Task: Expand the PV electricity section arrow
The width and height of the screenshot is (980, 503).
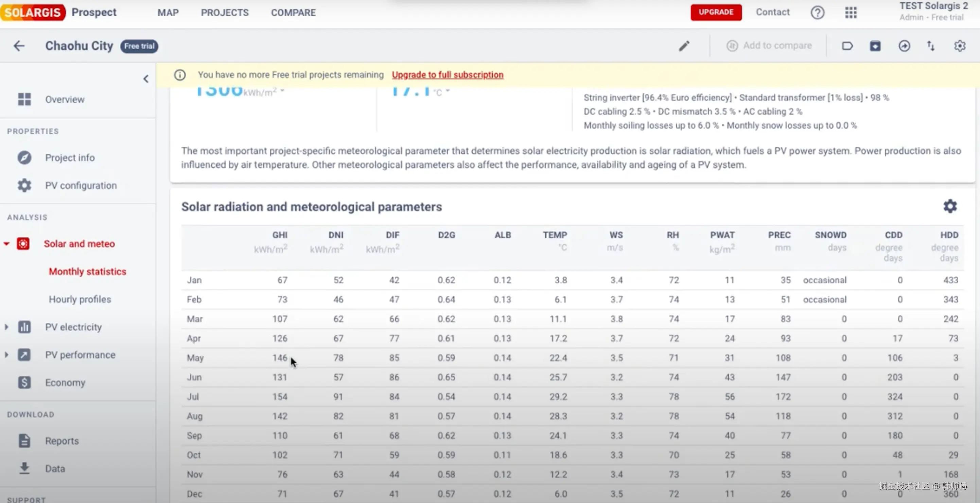Action: [6, 327]
